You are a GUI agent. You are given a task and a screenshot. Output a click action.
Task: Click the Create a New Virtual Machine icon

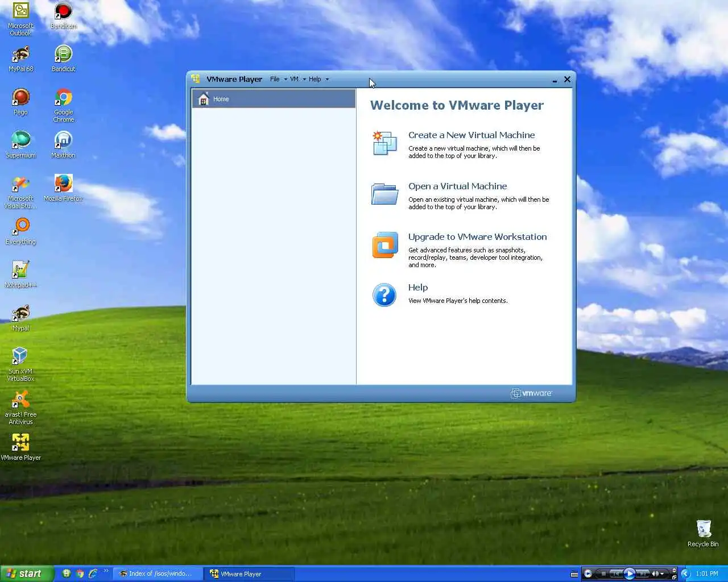[384, 143]
